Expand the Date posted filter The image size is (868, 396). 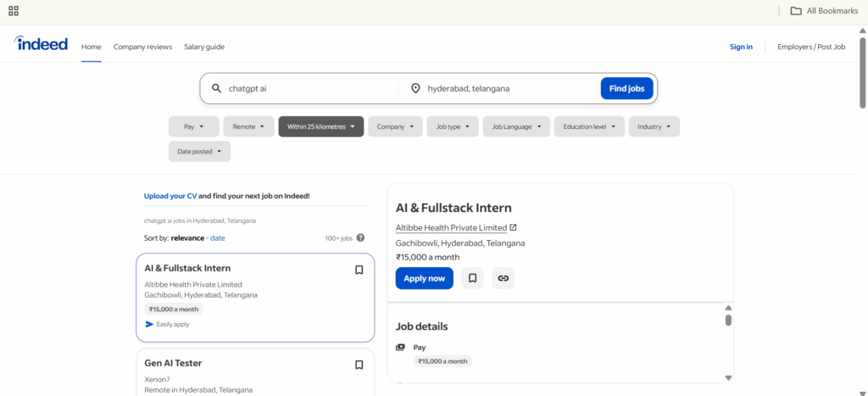click(x=199, y=152)
